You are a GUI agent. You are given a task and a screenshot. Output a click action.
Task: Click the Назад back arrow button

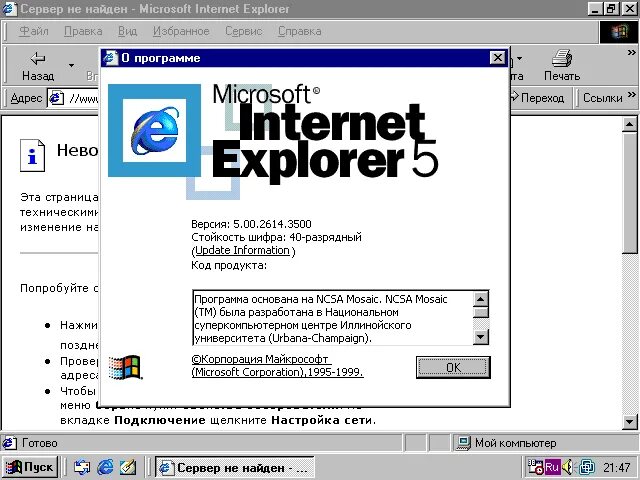[38, 65]
